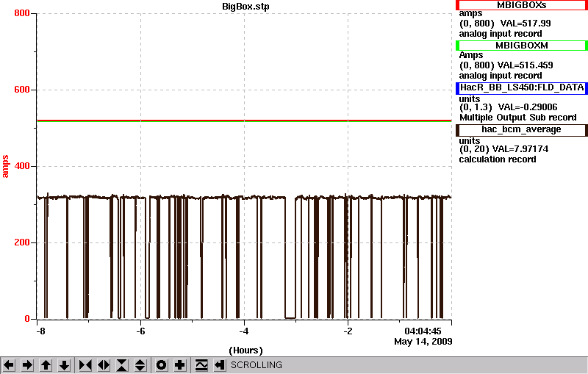Click the return-to-scrolling arrow icon

[220, 365]
